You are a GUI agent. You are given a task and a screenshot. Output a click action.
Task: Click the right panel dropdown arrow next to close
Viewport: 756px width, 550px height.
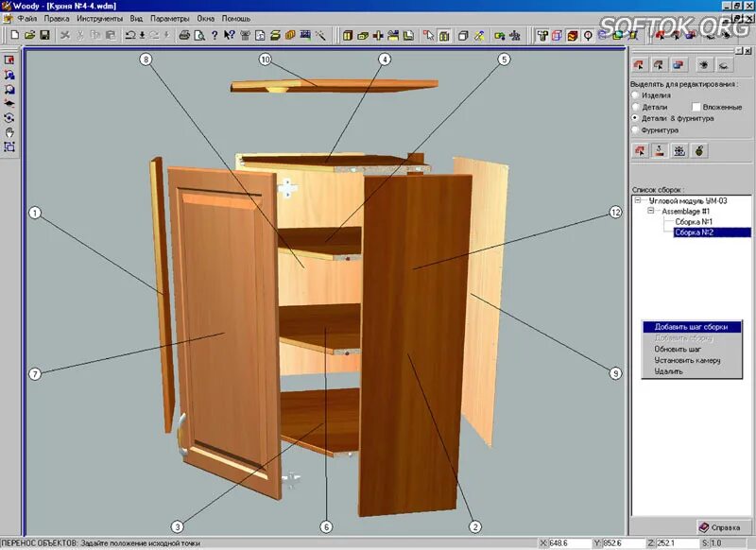click(739, 50)
